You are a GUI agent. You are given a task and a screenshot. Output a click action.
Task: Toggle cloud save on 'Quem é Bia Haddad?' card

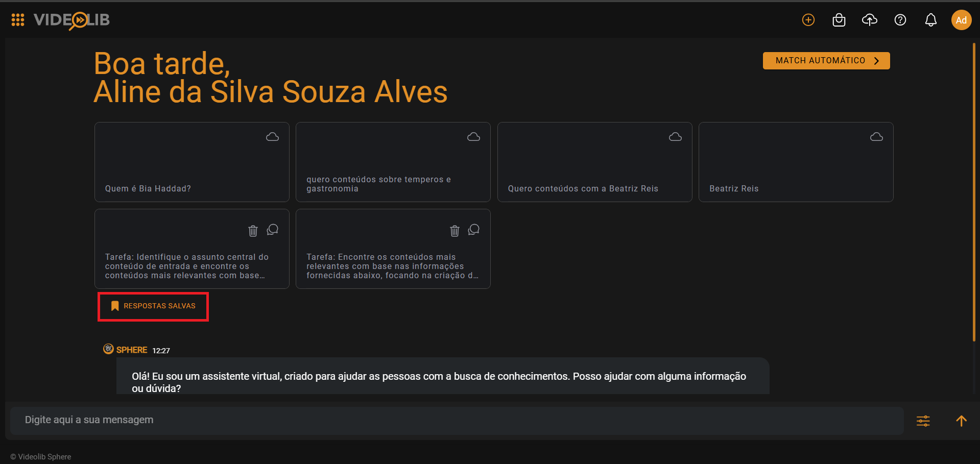click(x=272, y=137)
